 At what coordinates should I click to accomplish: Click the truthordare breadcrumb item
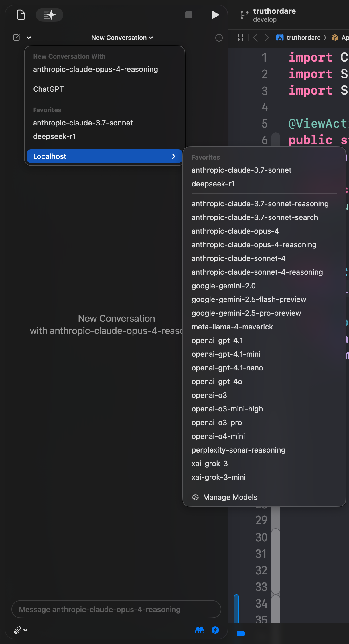[x=303, y=38]
